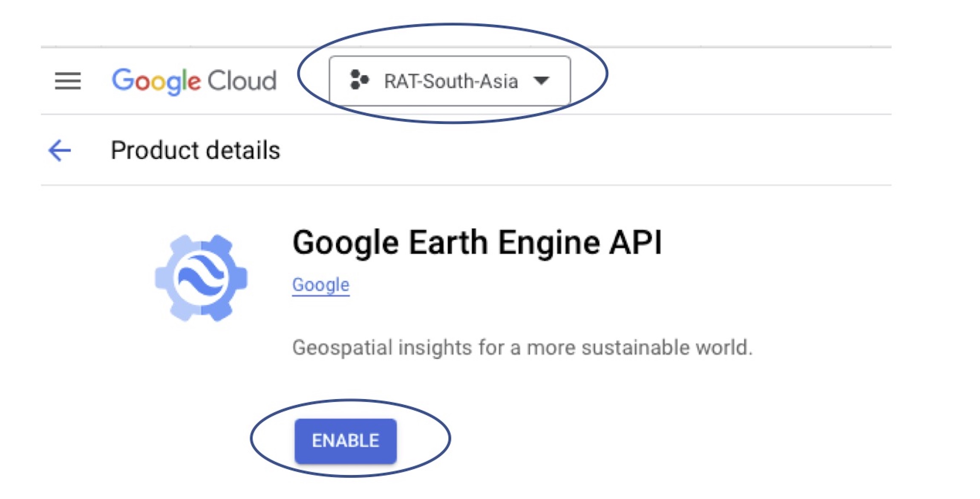Select the Geospatial insights description text
This screenshot has width=980, height=499.
pyautogui.click(x=522, y=347)
